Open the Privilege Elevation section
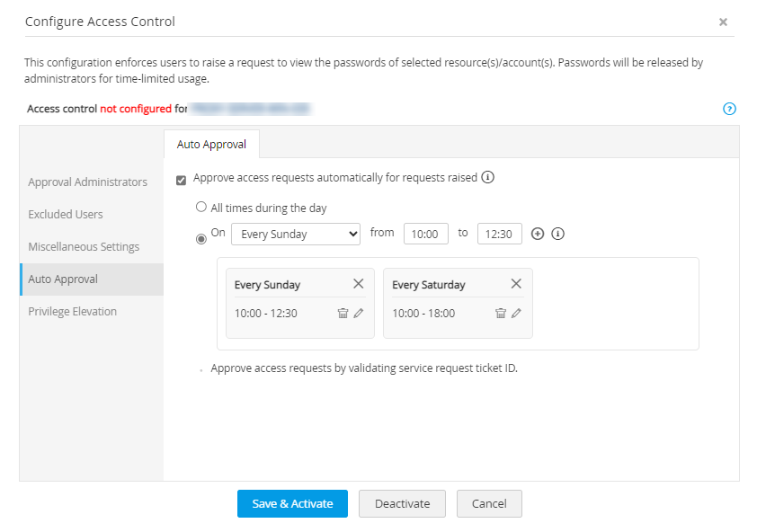 [73, 312]
